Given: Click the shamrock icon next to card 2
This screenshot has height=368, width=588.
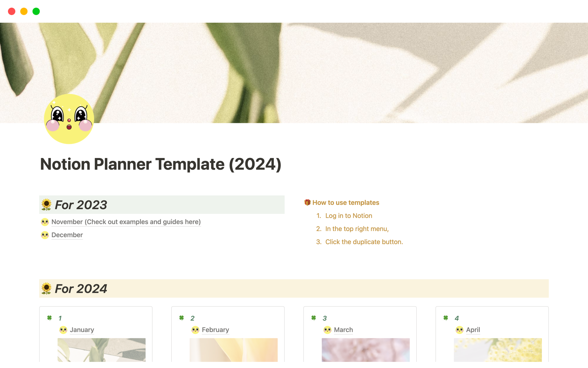Looking at the screenshot, I should [182, 317].
